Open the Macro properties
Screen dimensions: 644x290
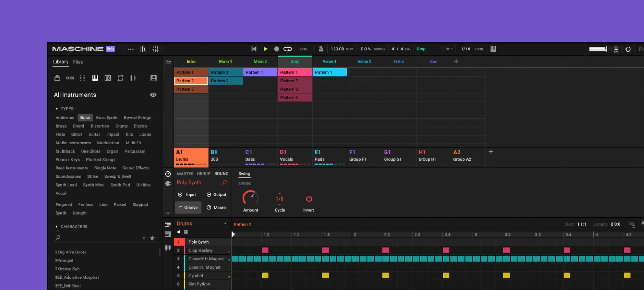click(216, 208)
